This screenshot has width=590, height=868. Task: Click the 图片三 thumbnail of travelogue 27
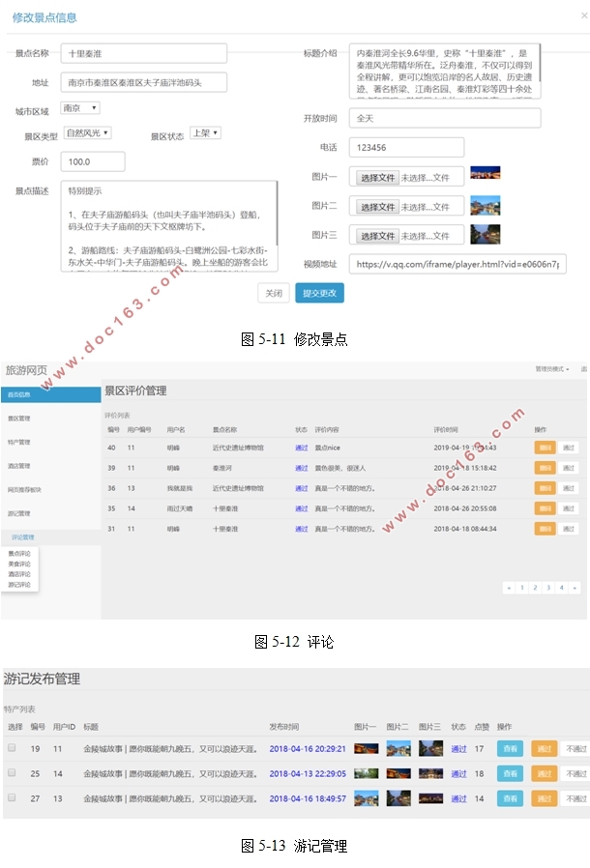coord(431,798)
